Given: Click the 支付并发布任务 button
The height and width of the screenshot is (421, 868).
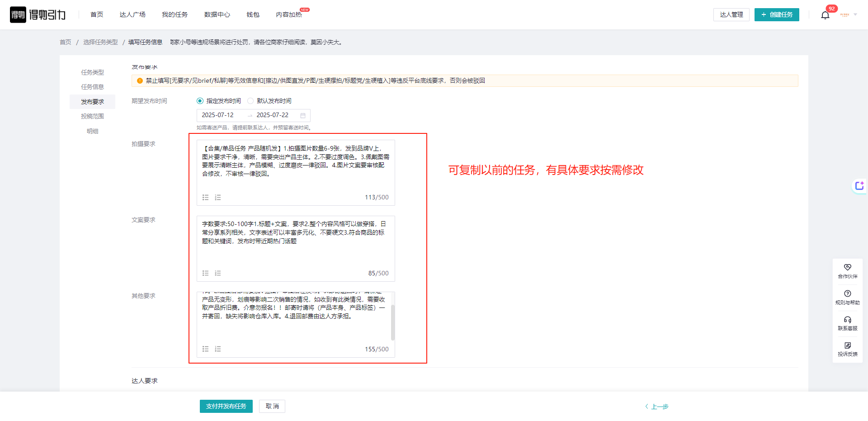Looking at the screenshot, I should [x=226, y=406].
